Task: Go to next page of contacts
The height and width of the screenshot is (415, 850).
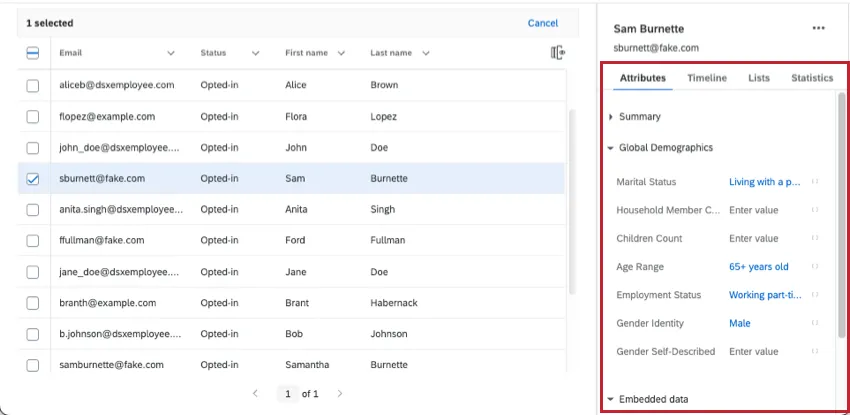Action: click(340, 394)
